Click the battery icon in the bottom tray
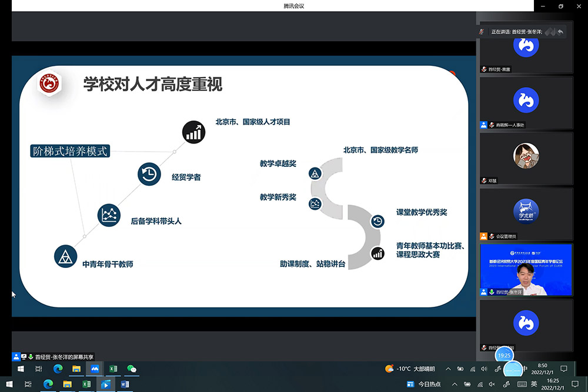588x392 pixels. point(467,384)
